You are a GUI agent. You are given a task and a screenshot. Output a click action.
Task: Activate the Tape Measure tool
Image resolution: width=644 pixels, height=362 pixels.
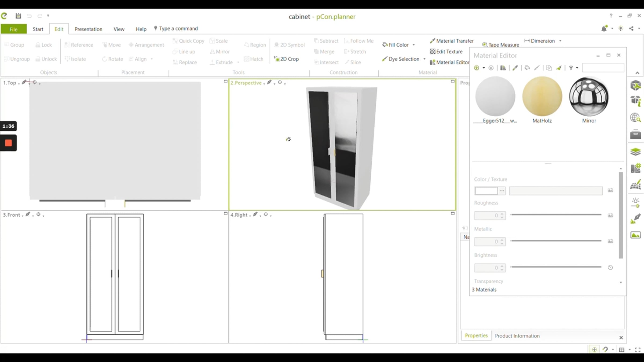[501, 45]
